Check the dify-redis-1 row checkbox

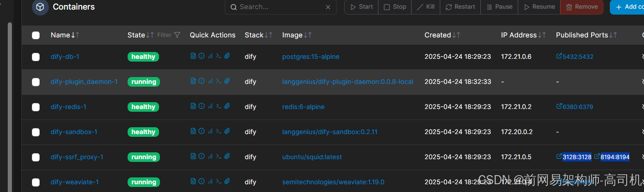click(36, 107)
